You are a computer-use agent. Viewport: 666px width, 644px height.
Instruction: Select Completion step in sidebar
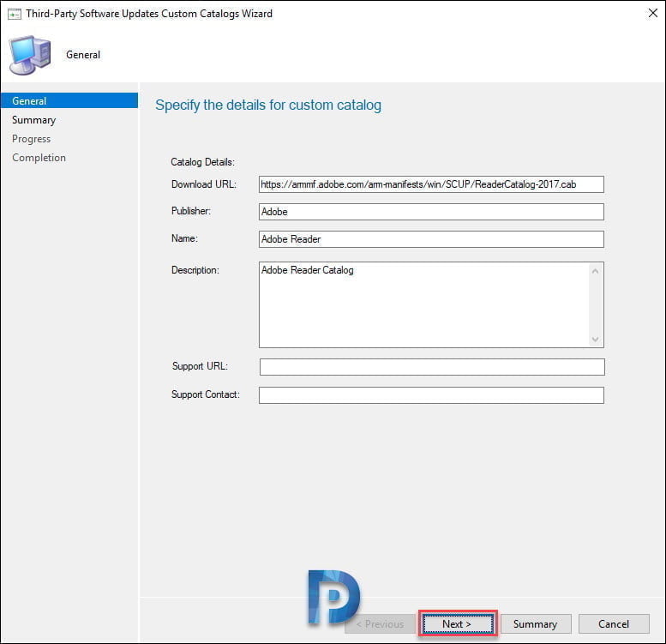[39, 158]
